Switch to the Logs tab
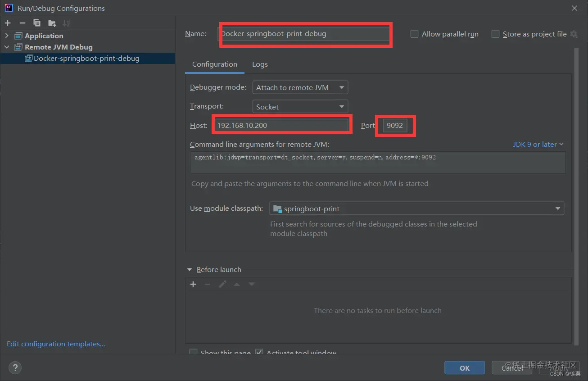588x381 pixels. [260, 64]
